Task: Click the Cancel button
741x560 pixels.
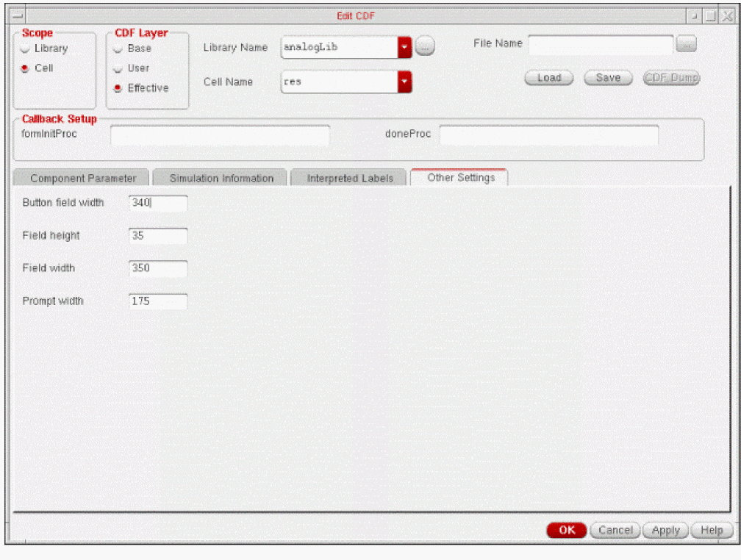Action: [x=615, y=530]
